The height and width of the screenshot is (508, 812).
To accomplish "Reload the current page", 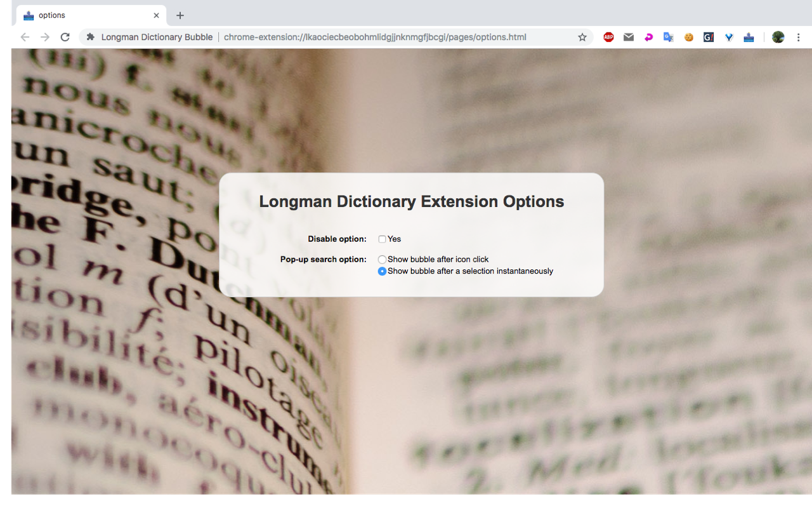I will pyautogui.click(x=65, y=37).
